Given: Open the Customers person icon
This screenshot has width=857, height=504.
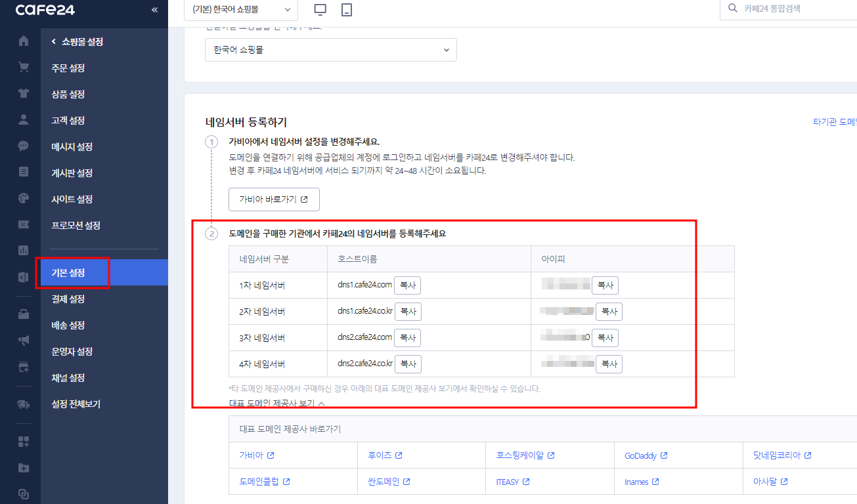Looking at the screenshot, I should 24,119.
